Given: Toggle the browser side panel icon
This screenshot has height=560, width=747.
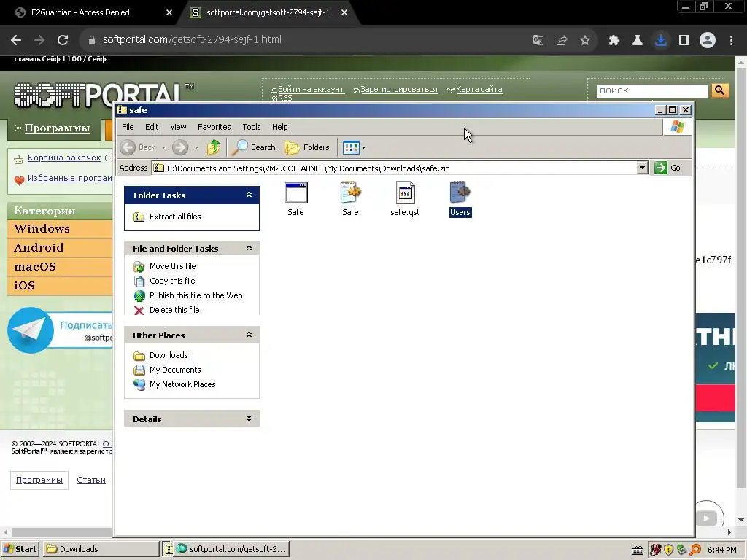Looking at the screenshot, I should tap(684, 40).
